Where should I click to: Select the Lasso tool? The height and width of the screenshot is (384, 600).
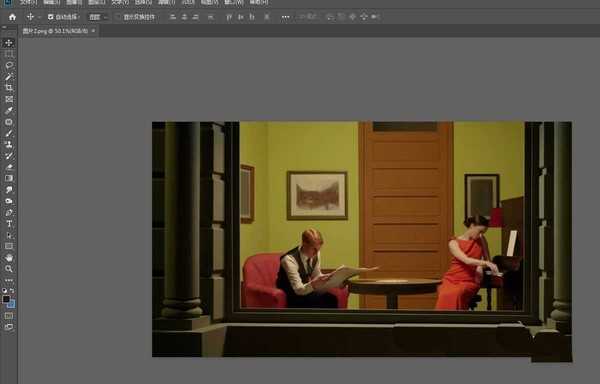coord(9,65)
